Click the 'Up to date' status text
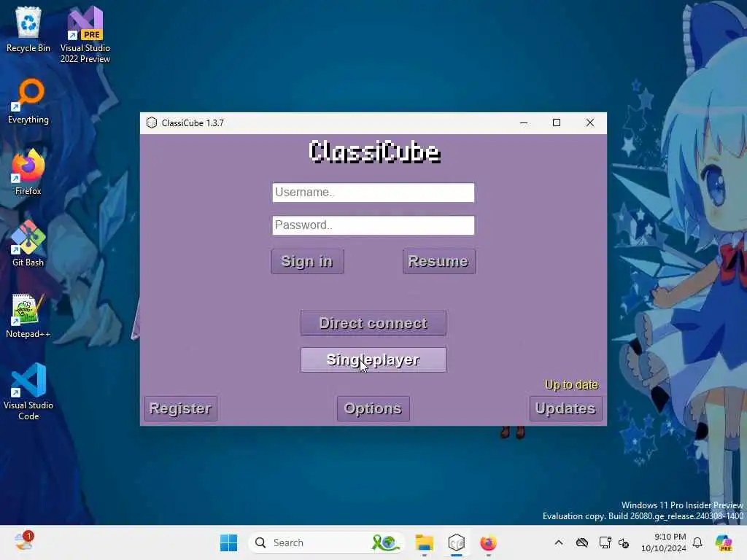Screen dimensions: 747x560 [x=572, y=385]
